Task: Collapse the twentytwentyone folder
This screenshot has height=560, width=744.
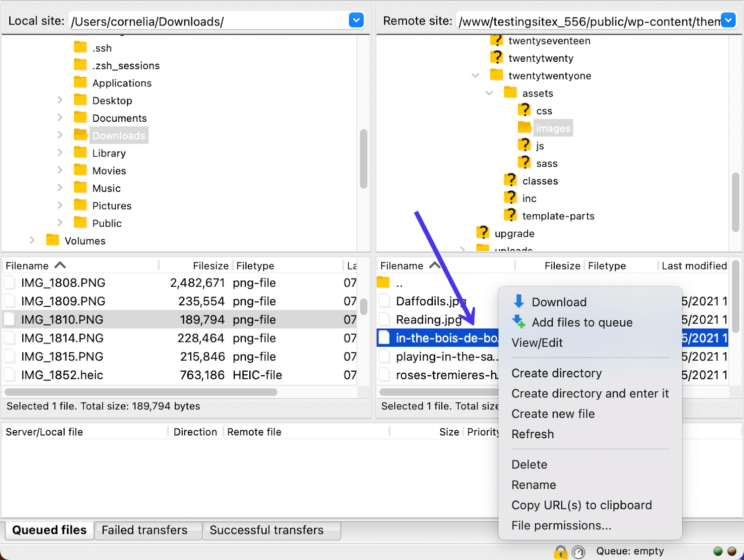Action: tap(475, 75)
